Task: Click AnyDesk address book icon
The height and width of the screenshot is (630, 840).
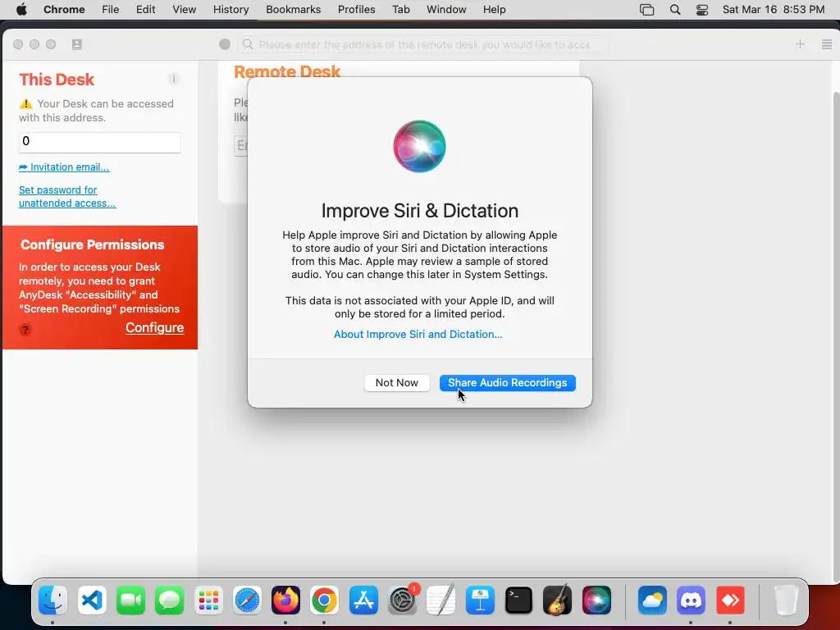Action: (x=76, y=44)
